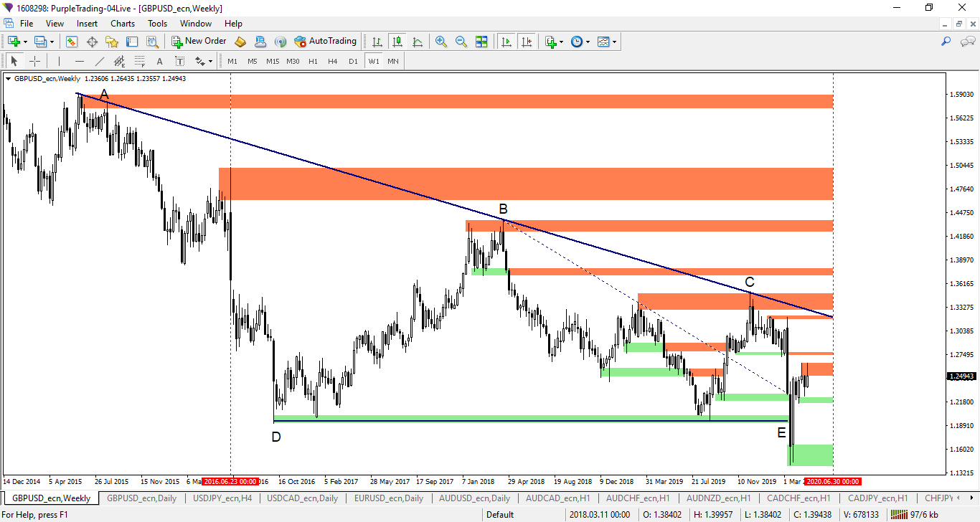Select the M5 timeframe button
This screenshot has height=522, width=980.
[253, 61]
